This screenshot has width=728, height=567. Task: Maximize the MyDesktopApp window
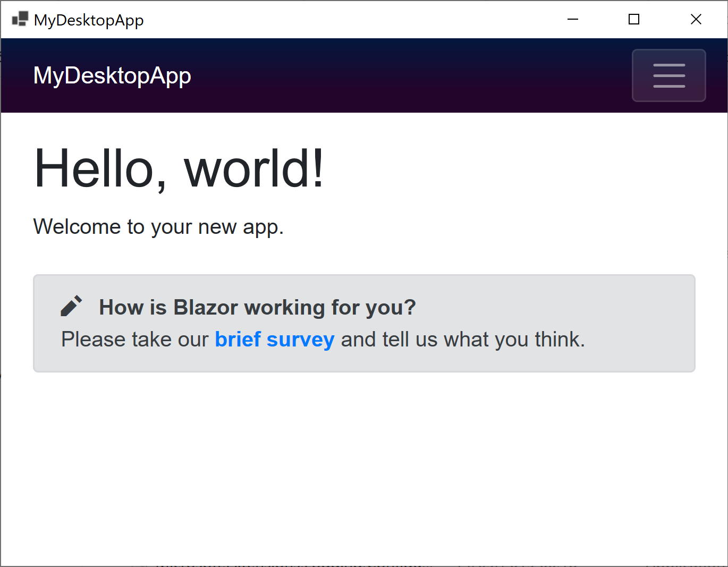[x=634, y=20]
